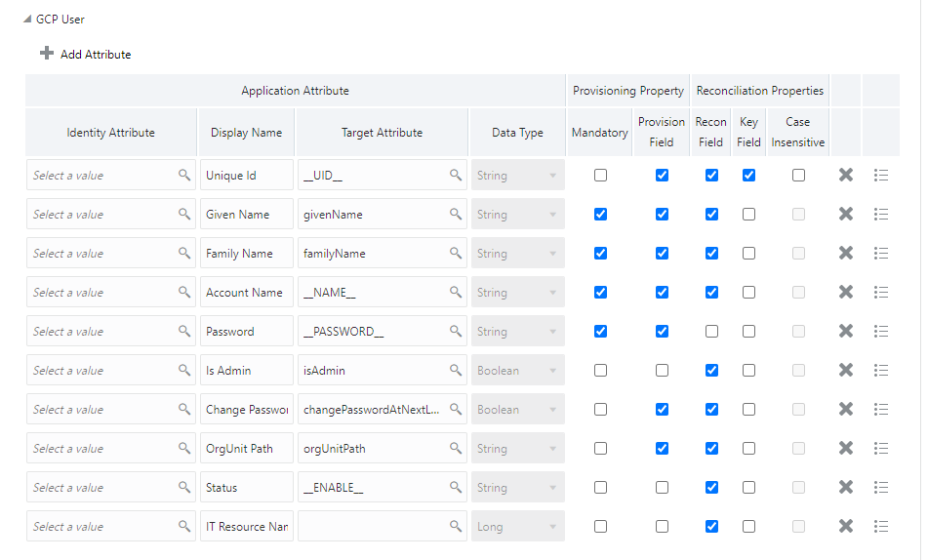The width and height of the screenshot is (928, 560).
Task: Click the Target Attribute column header
Action: point(382,133)
